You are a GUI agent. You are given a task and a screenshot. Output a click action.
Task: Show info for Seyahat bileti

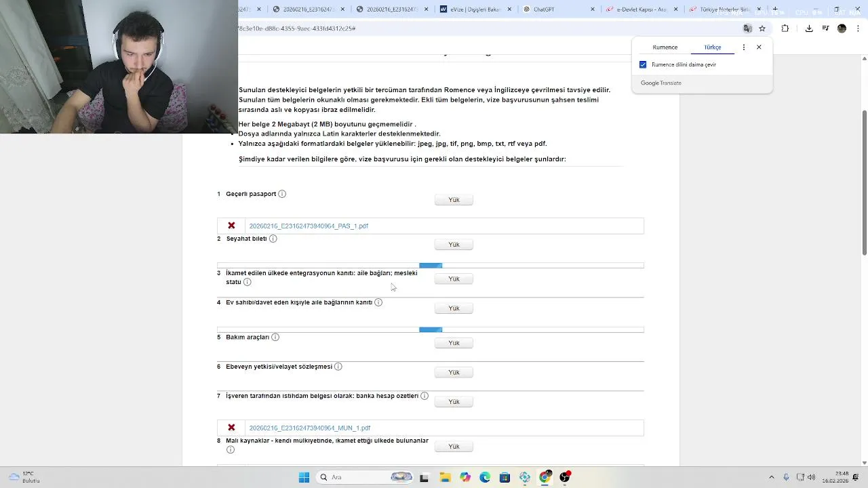(273, 239)
